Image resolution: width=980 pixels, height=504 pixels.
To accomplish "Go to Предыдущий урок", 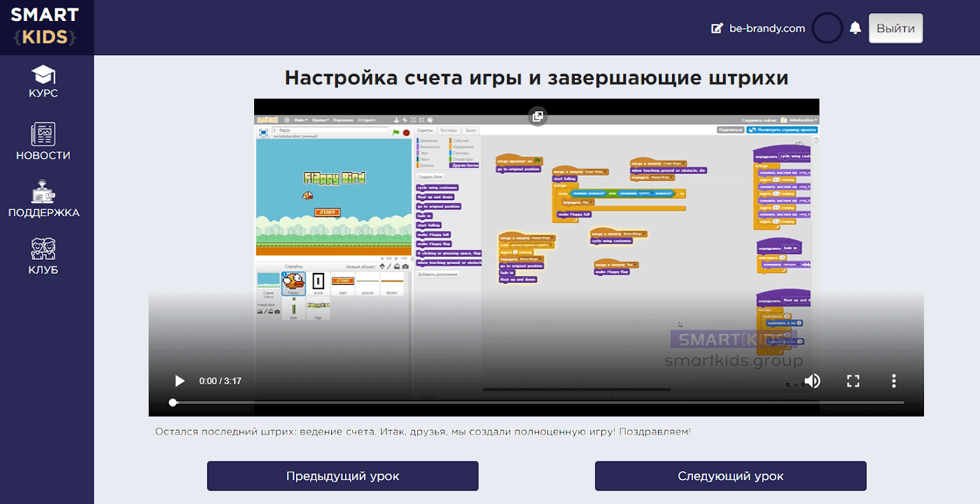I will click(342, 476).
